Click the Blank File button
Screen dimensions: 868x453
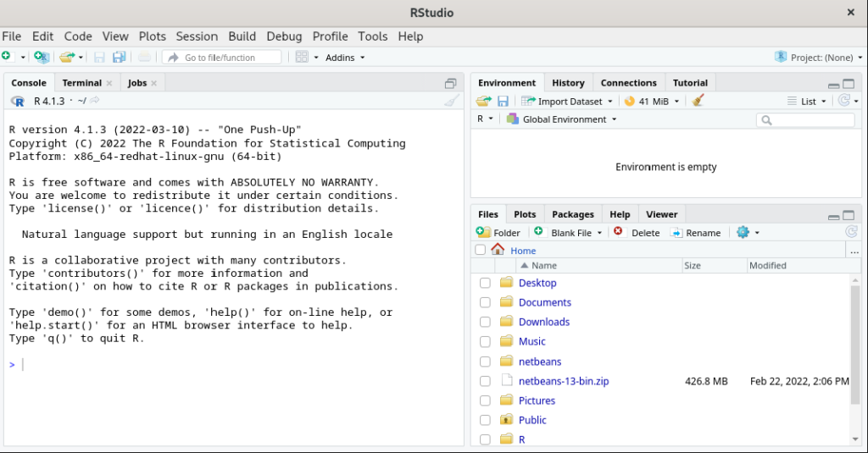[565, 233]
